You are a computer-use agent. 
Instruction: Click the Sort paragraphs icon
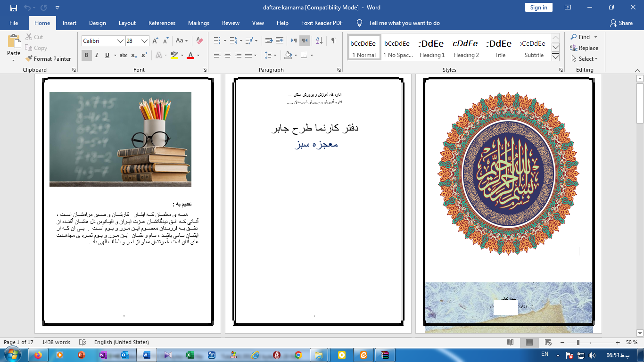pyautogui.click(x=319, y=41)
